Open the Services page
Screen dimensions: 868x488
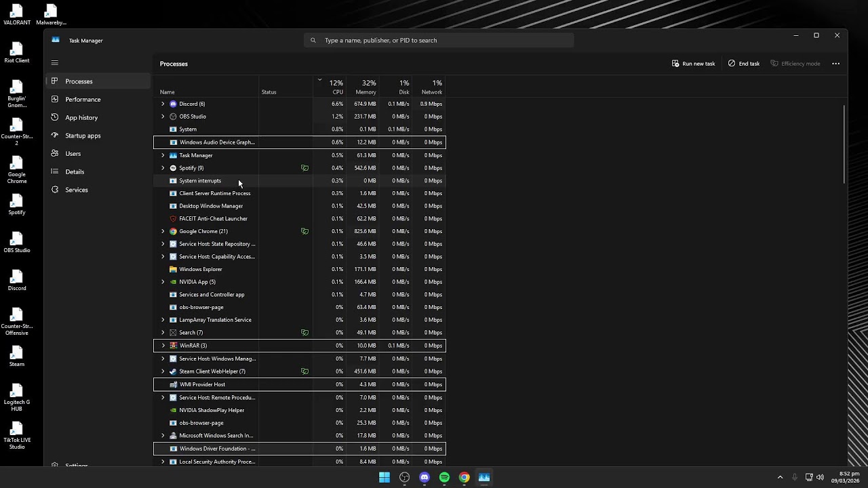coord(98,190)
